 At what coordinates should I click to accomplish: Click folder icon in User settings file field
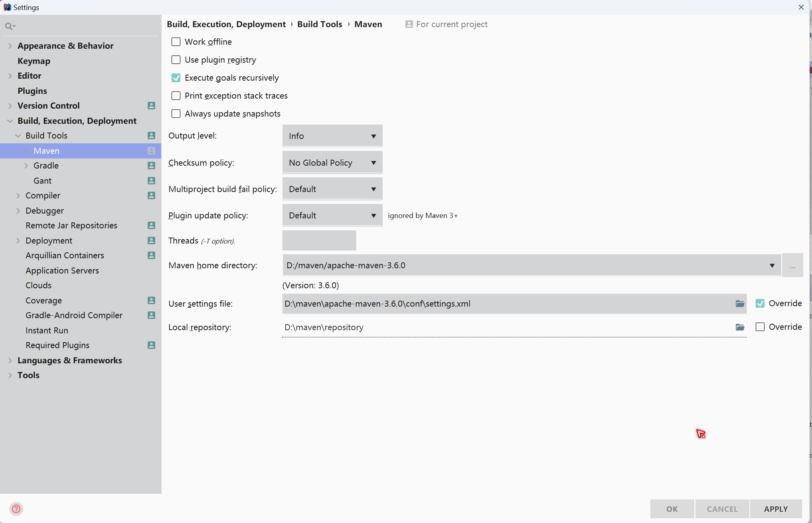click(x=740, y=304)
